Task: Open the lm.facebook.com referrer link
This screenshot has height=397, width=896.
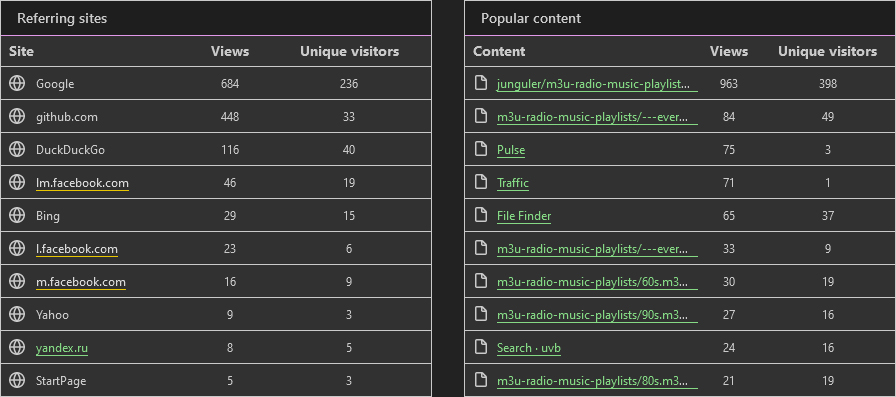Action: pos(82,183)
